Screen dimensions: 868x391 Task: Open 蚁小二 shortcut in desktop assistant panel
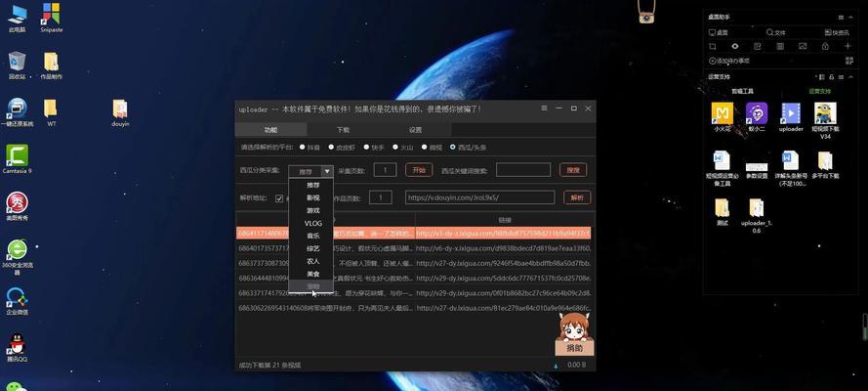[757, 117]
